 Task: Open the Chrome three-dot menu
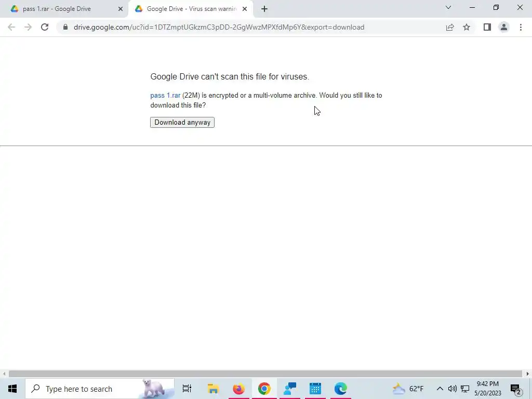click(521, 27)
